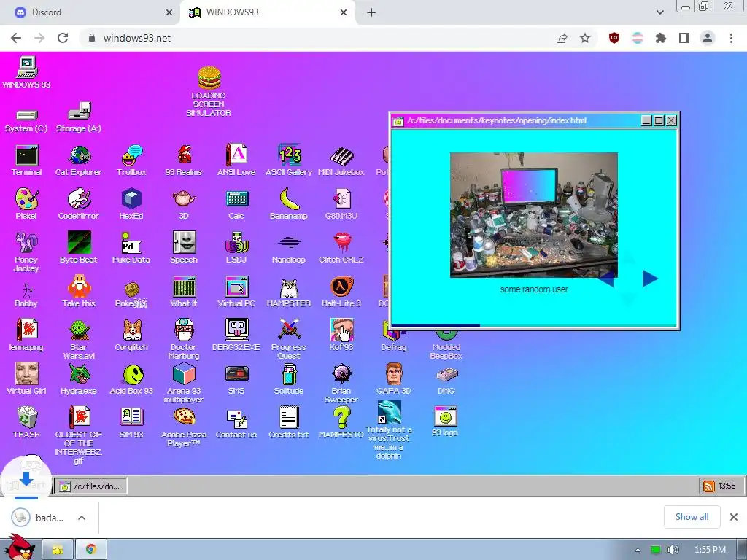Open ANSI Love icon
This screenshot has height=560, width=747.
tap(236, 155)
